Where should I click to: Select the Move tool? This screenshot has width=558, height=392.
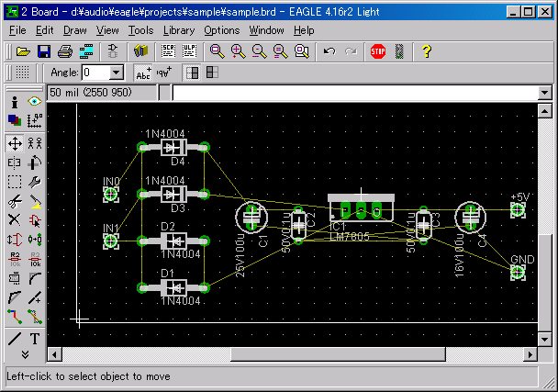click(15, 144)
